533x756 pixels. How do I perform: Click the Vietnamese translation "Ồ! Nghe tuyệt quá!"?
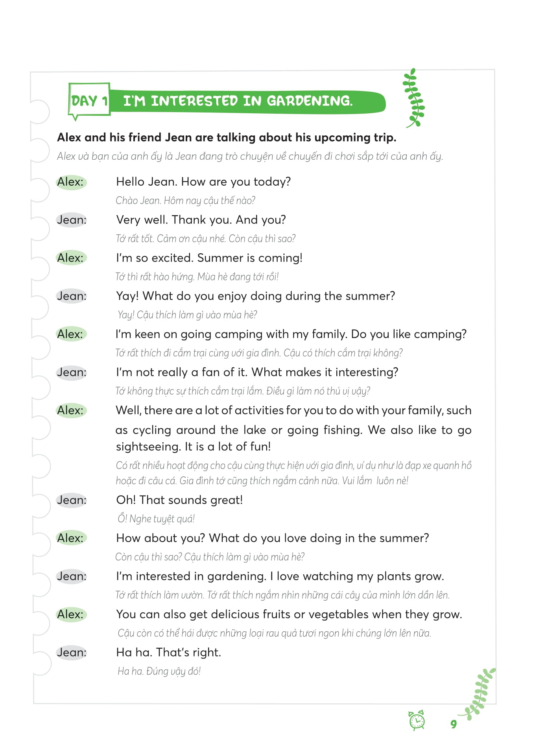click(x=156, y=519)
